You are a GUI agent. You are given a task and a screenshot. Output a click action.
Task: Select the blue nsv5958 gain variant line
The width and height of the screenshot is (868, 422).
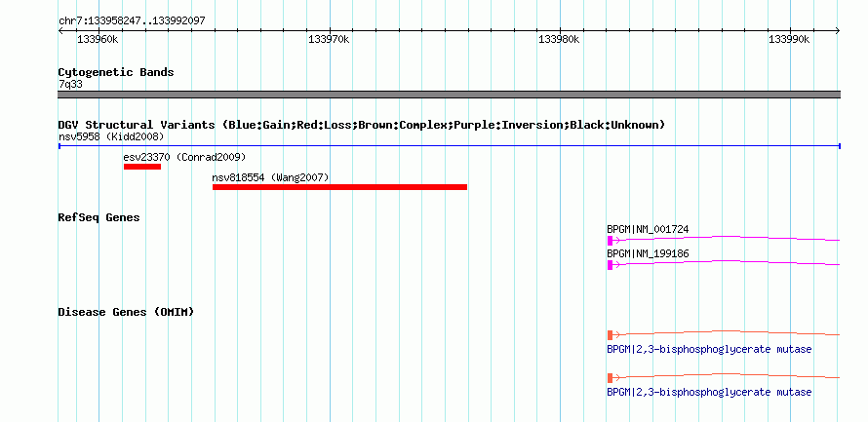click(450, 146)
